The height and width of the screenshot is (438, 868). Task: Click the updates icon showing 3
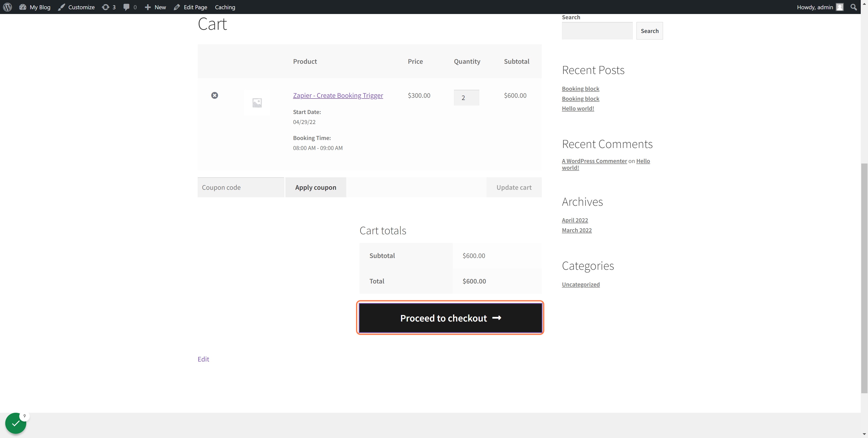pyautogui.click(x=108, y=7)
